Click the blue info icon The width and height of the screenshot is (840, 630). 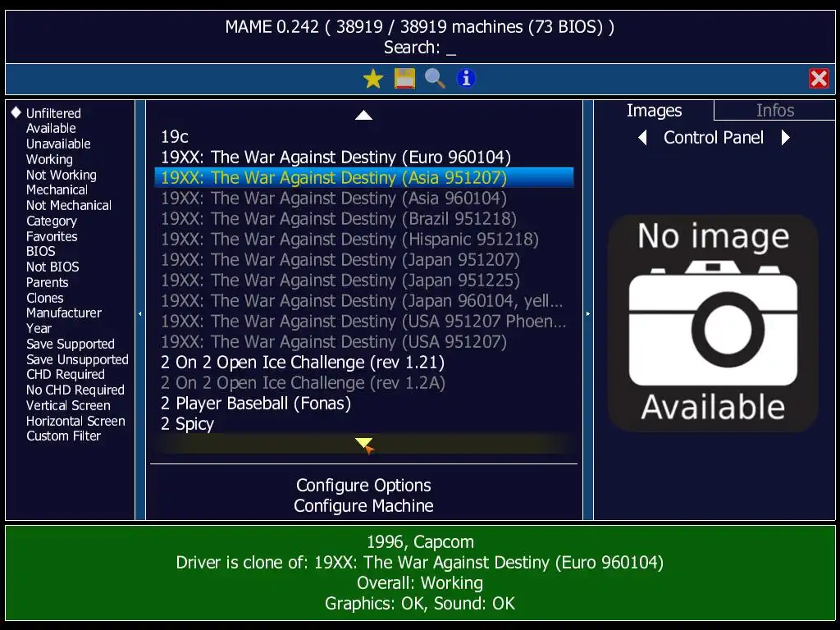pos(466,78)
